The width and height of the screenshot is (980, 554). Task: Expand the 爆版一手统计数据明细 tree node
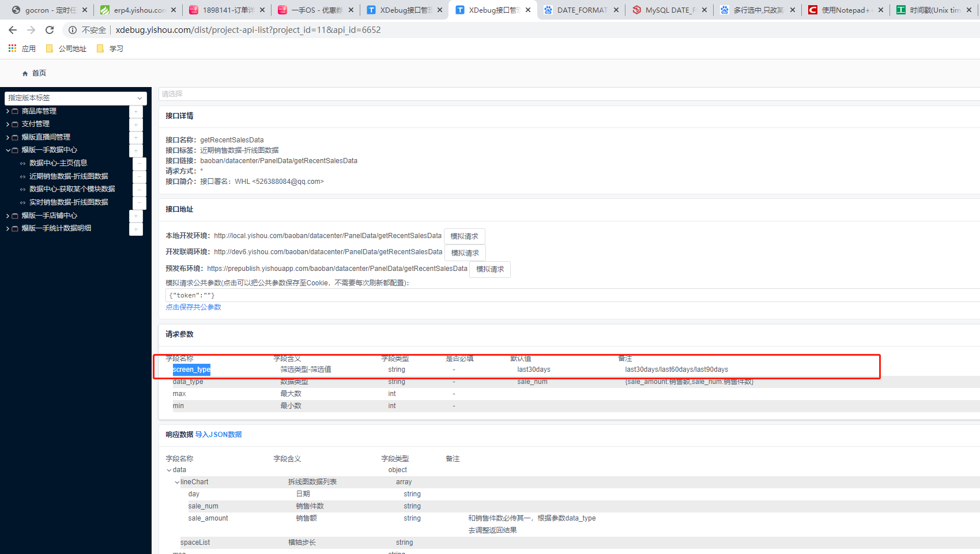[7, 229]
